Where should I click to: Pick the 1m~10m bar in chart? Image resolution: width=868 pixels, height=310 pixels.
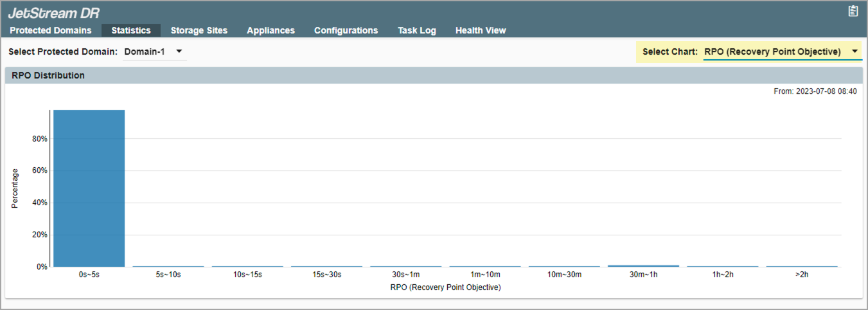coord(485,266)
